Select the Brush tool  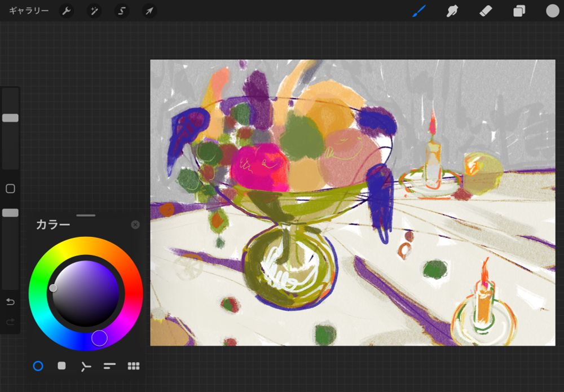point(419,11)
